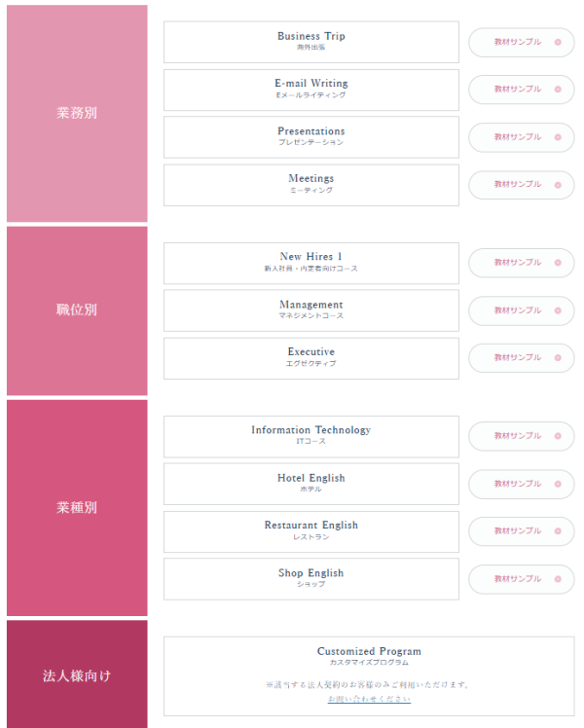The width and height of the screenshot is (584, 728).
Task: Select the Management course box
Action: click(311, 310)
